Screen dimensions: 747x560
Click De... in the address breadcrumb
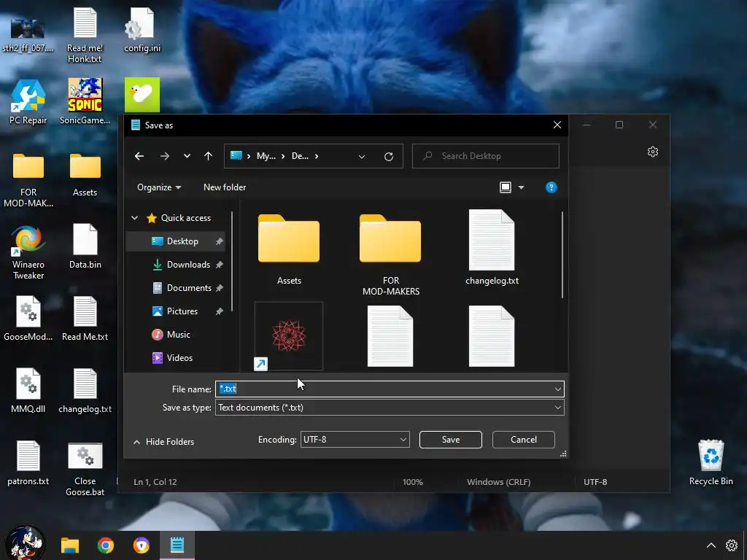pyautogui.click(x=300, y=156)
